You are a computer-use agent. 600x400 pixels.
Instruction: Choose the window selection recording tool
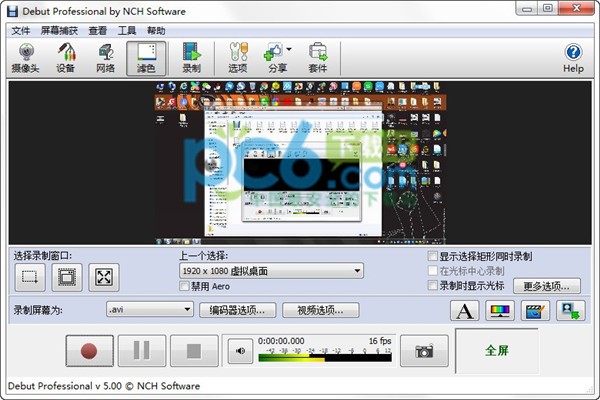[67, 277]
